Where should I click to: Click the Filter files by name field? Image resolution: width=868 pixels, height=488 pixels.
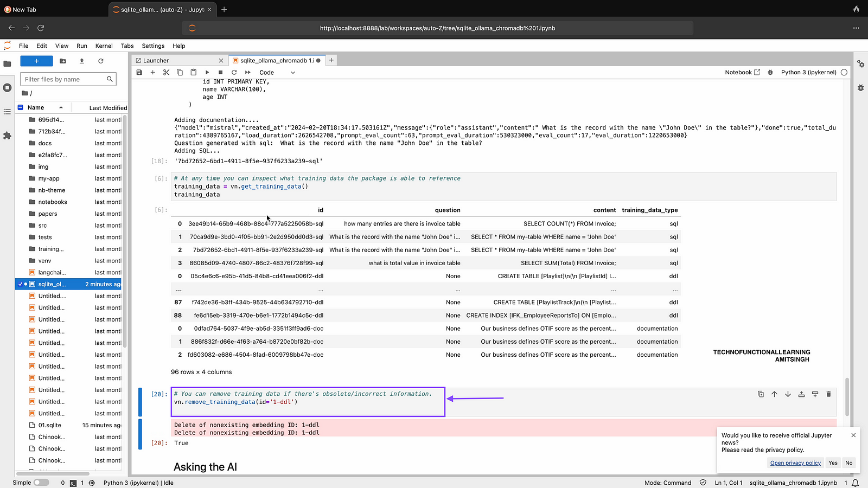point(64,79)
